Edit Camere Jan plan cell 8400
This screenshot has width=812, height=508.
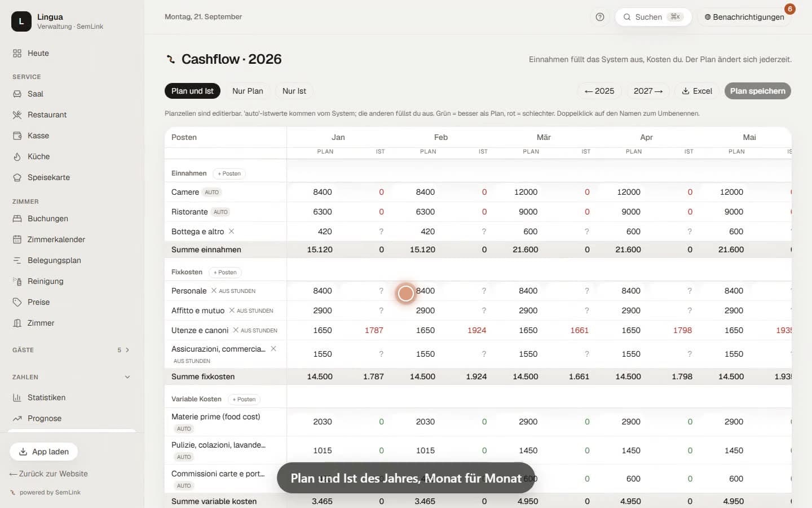pyautogui.click(x=323, y=192)
